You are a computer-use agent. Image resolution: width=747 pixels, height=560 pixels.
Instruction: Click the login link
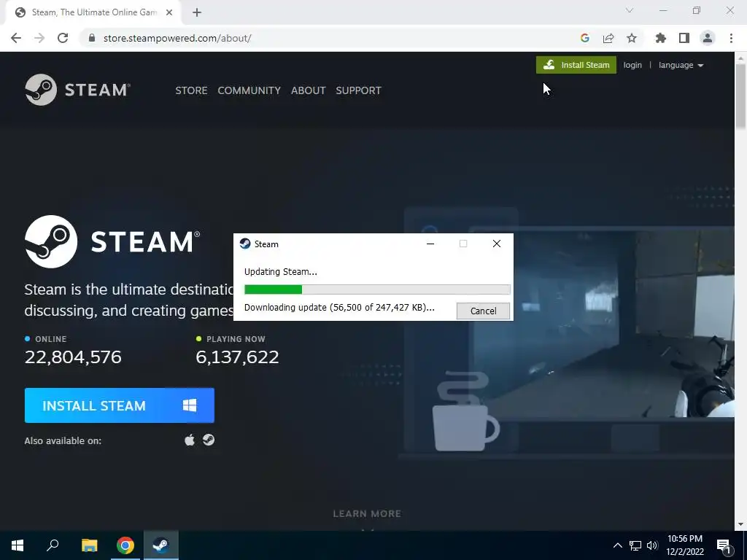[632, 65]
